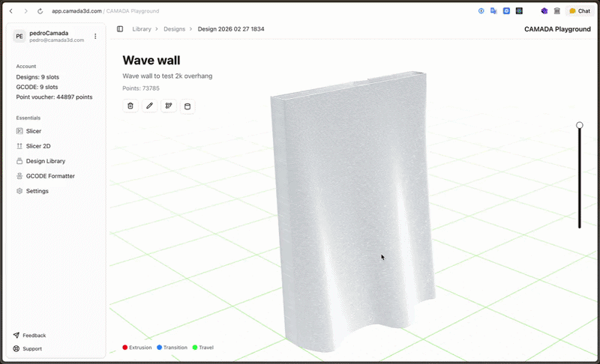This screenshot has height=364, width=600.
Task: Click the PE user avatar
Action: pyautogui.click(x=19, y=36)
